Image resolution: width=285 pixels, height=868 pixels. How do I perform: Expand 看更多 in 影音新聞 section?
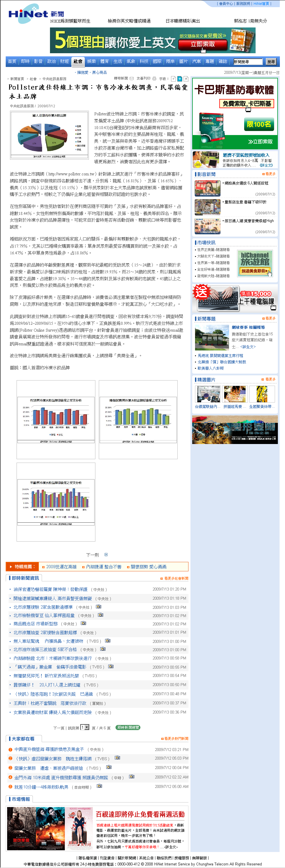[x=270, y=174]
